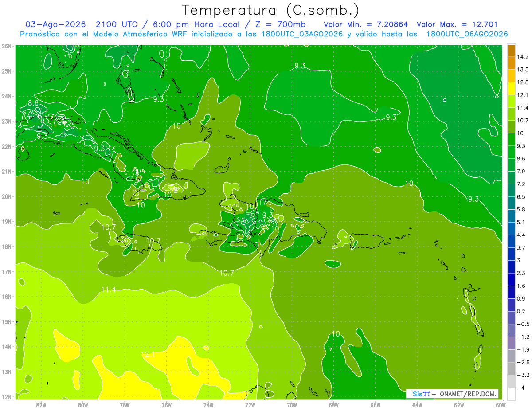Click the longitude axis label '64W'
The width and height of the screenshot is (532, 411).
coord(417,404)
